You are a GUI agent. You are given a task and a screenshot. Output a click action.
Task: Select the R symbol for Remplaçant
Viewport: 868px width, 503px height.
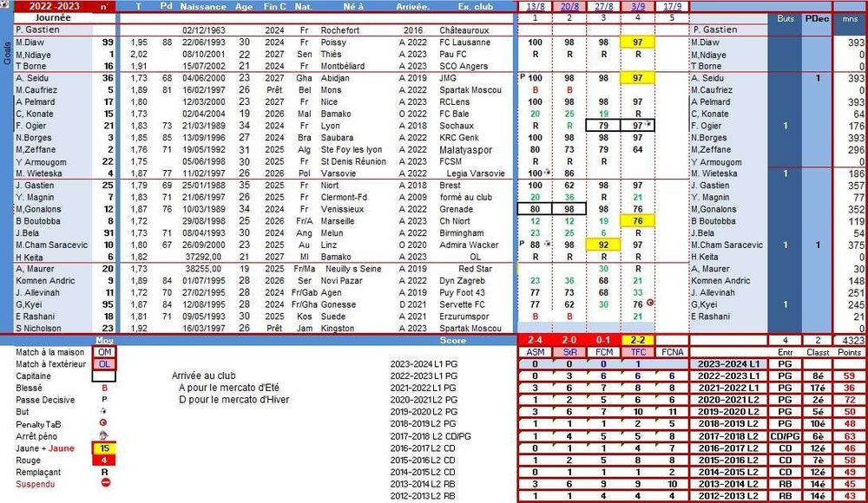(104, 472)
